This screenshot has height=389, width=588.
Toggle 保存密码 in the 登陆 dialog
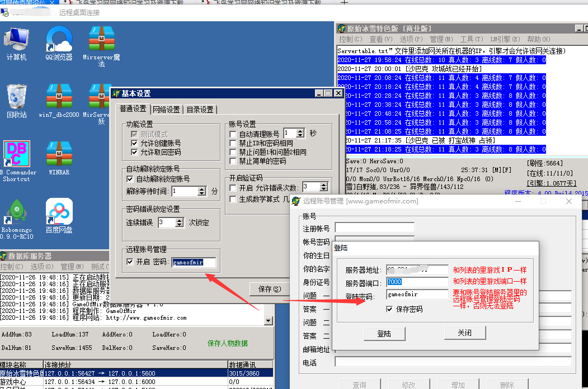389,309
